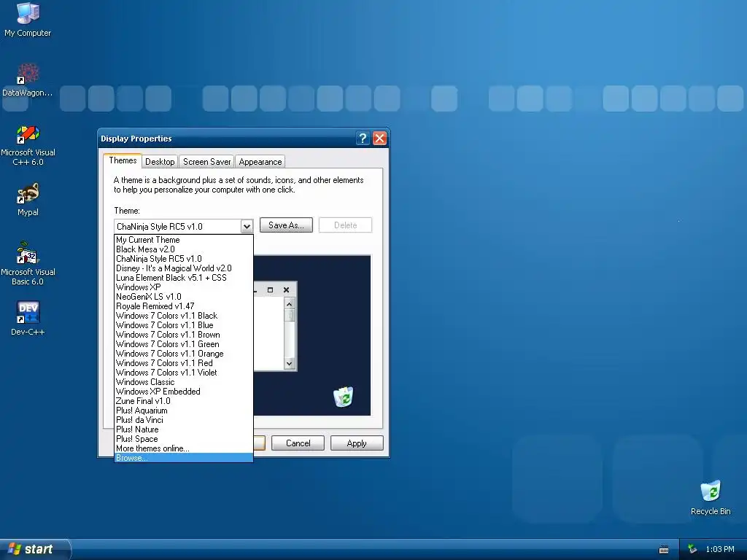Click preview window's scroll down arrow
The width and height of the screenshot is (747, 560).
[x=289, y=363]
